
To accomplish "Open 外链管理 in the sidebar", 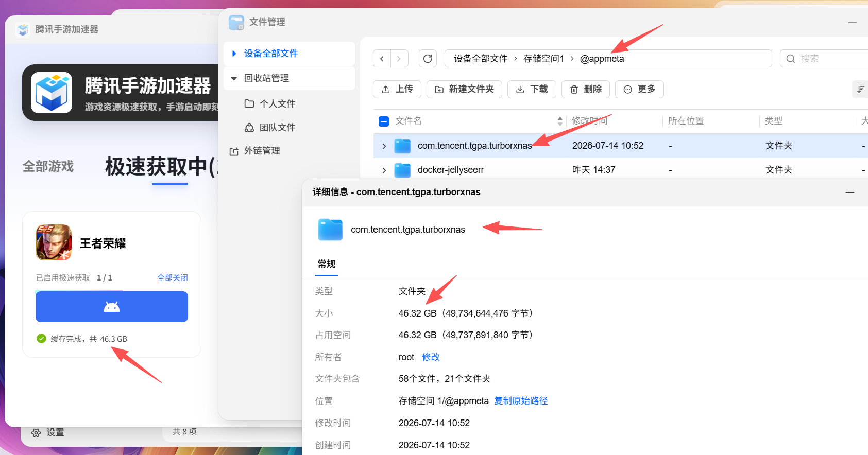I will click(255, 151).
